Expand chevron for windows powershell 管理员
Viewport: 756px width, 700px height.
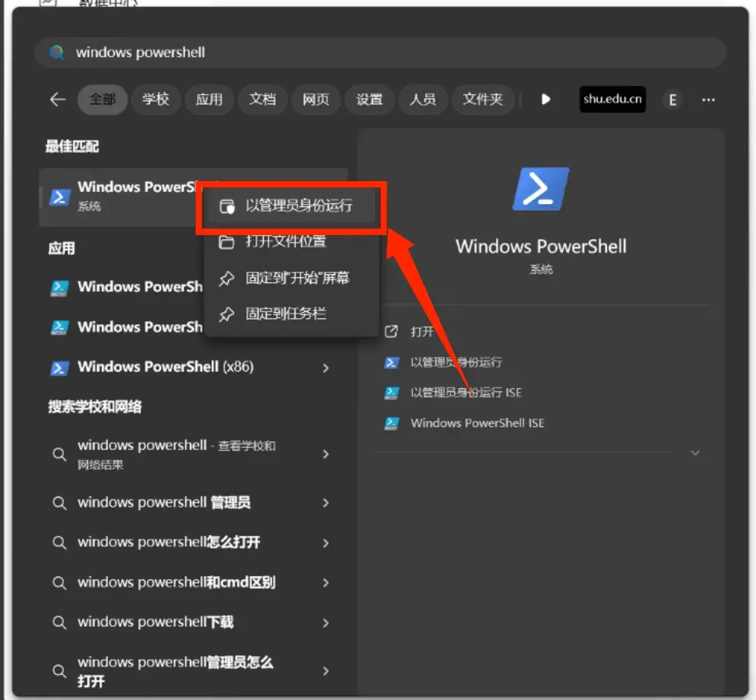coord(326,503)
